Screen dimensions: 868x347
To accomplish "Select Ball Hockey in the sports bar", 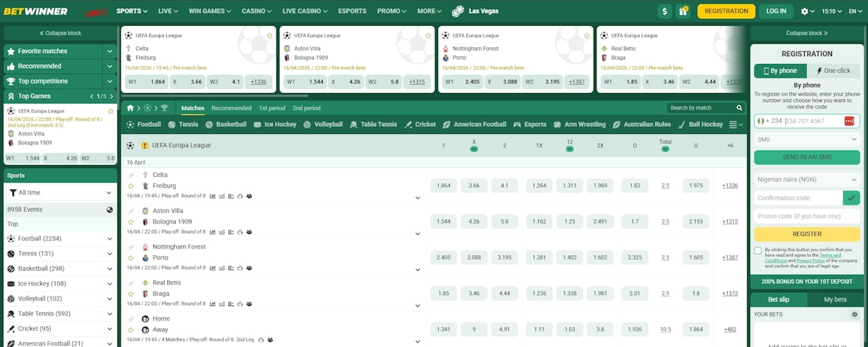I will (700, 124).
